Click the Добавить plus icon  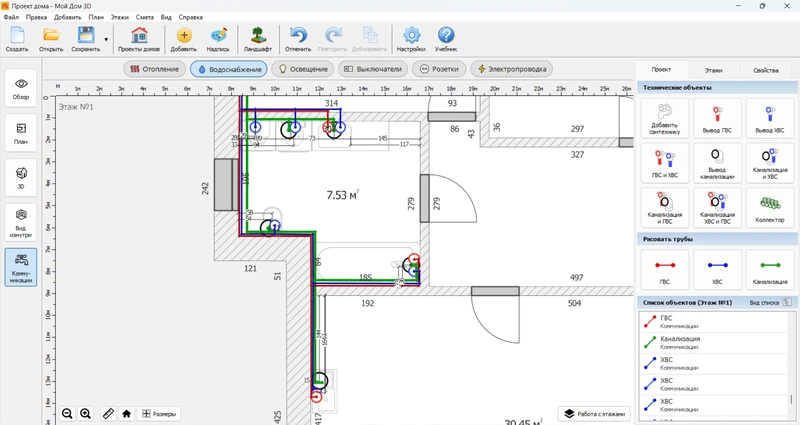tap(184, 39)
